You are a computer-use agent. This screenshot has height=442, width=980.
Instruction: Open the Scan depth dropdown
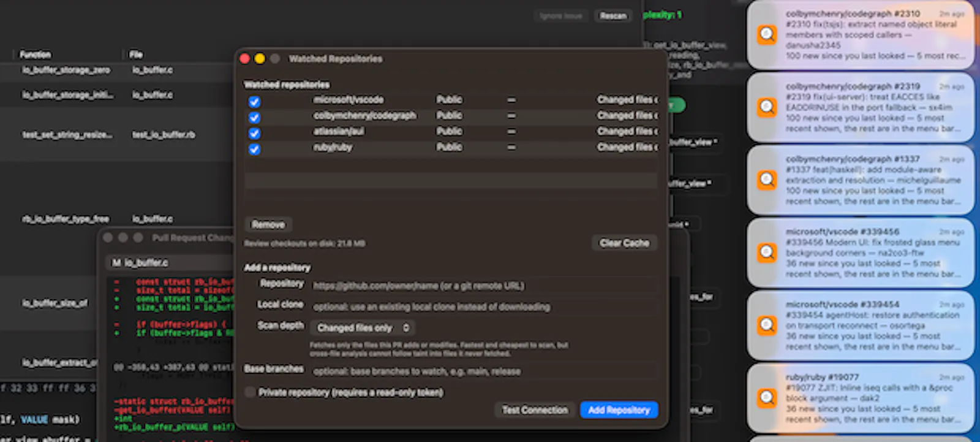pyautogui.click(x=362, y=328)
